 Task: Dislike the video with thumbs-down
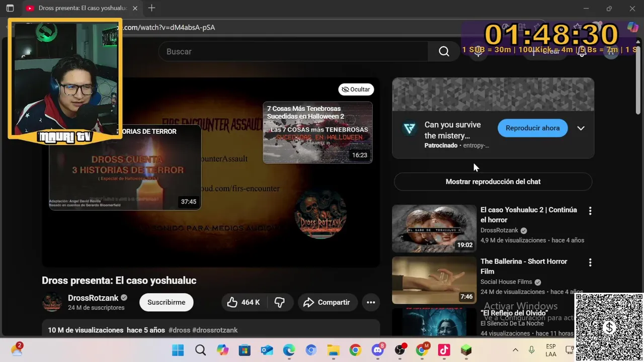click(x=280, y=302)
